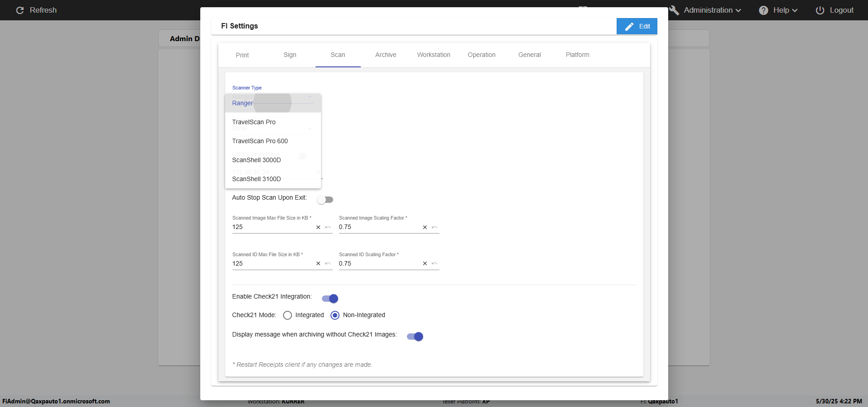The width and height of the screenshot is (868, 407).
Task: Log out using the Logout button
Action: coord(835,10)
